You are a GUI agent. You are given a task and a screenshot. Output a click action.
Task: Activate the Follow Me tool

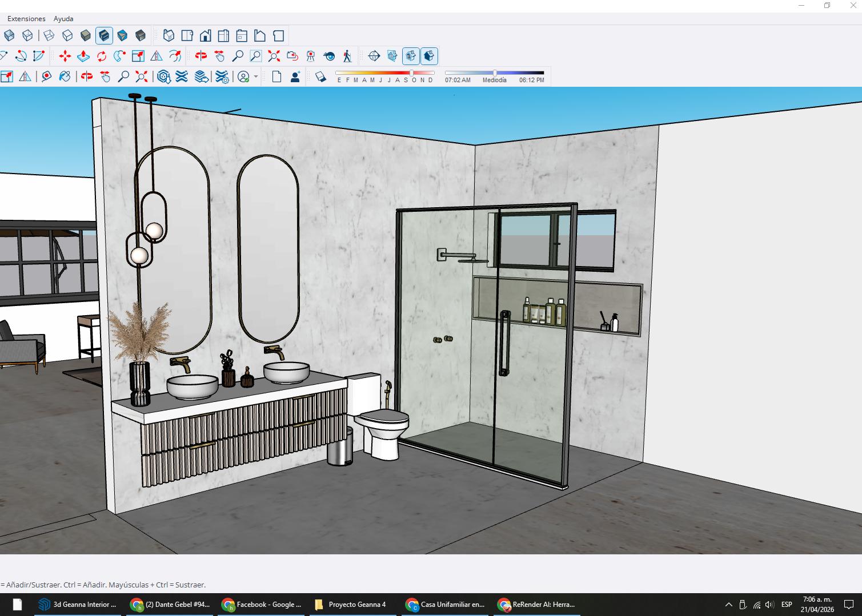click(x=119, y=56)
